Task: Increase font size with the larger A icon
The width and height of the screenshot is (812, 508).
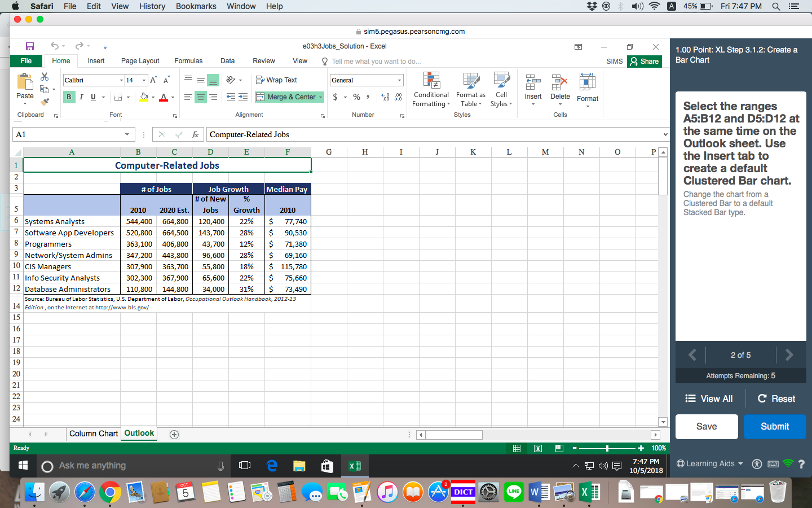Action: click(x=153, y=80)
